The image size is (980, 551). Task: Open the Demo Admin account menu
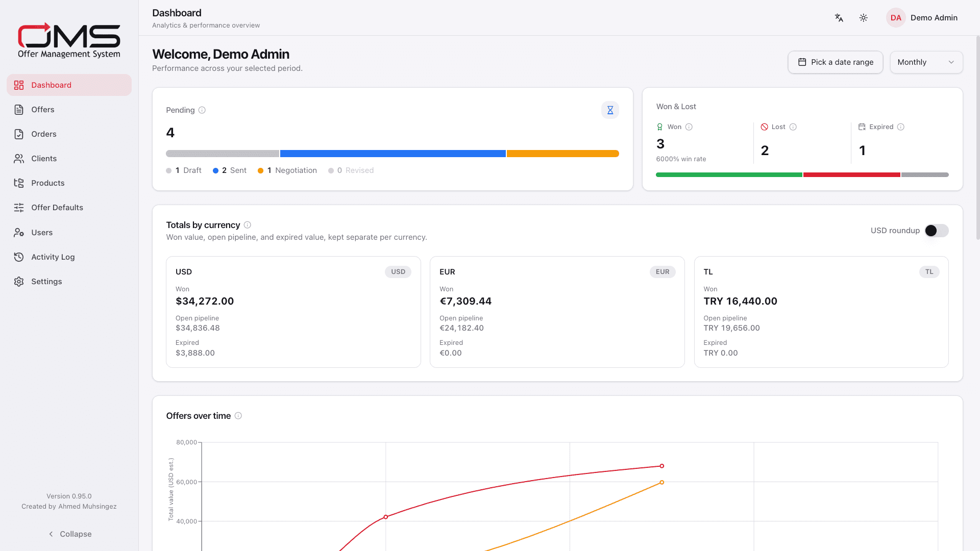[x=923, y=18]
